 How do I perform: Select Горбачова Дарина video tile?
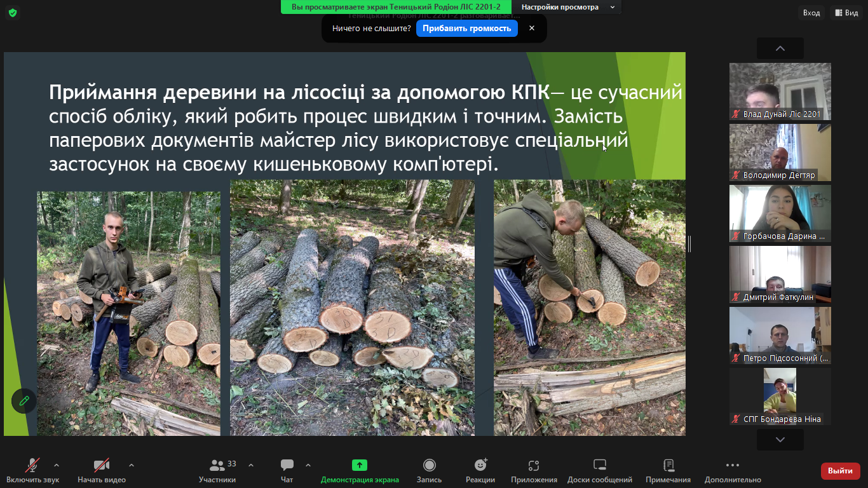[780, 213]
